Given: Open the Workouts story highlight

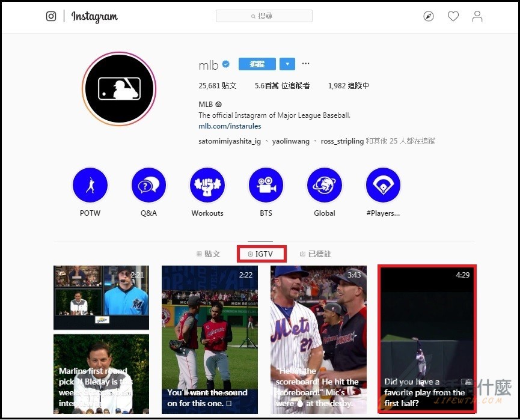Looking at the screenshot, I should pyautogui.click(x=207, y=186).
